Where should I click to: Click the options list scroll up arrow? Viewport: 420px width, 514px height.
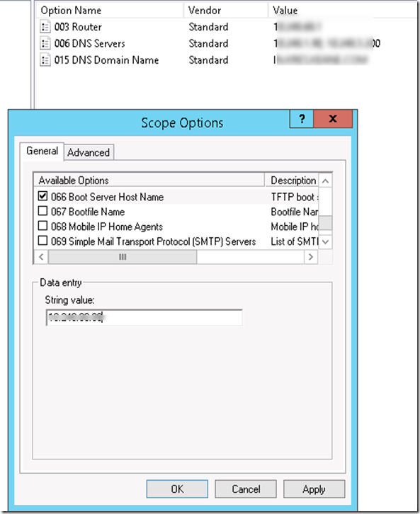(325, 181)
